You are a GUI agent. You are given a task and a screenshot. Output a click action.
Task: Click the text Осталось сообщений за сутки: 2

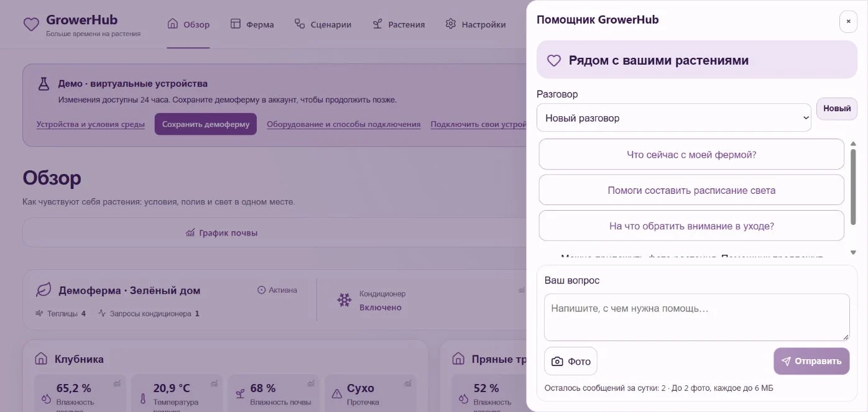(x=605, y=388)
